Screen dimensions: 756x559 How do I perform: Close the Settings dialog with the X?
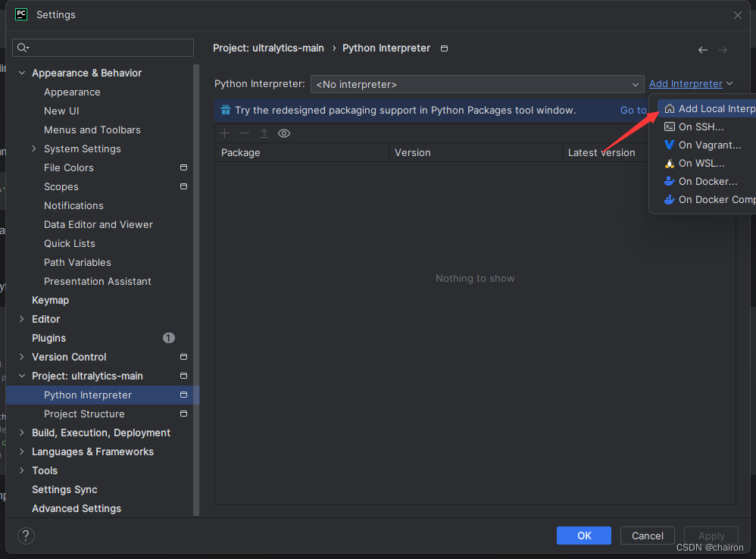coord(738,15)
